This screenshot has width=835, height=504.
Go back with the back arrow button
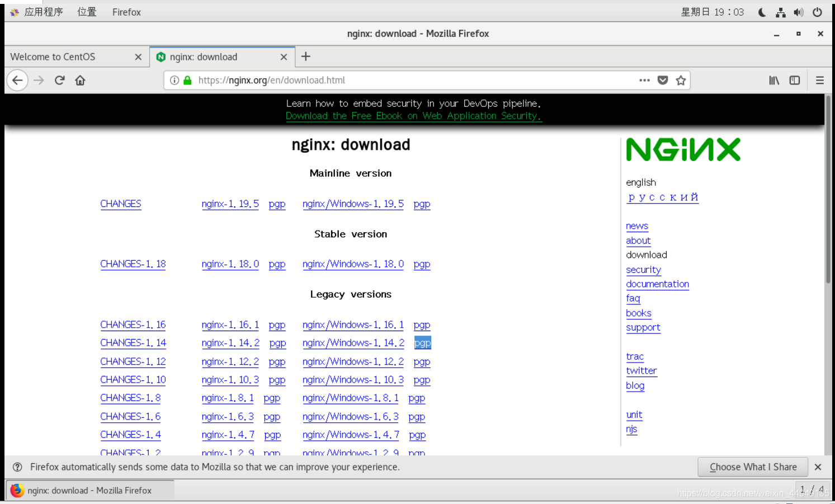[17, 81]
